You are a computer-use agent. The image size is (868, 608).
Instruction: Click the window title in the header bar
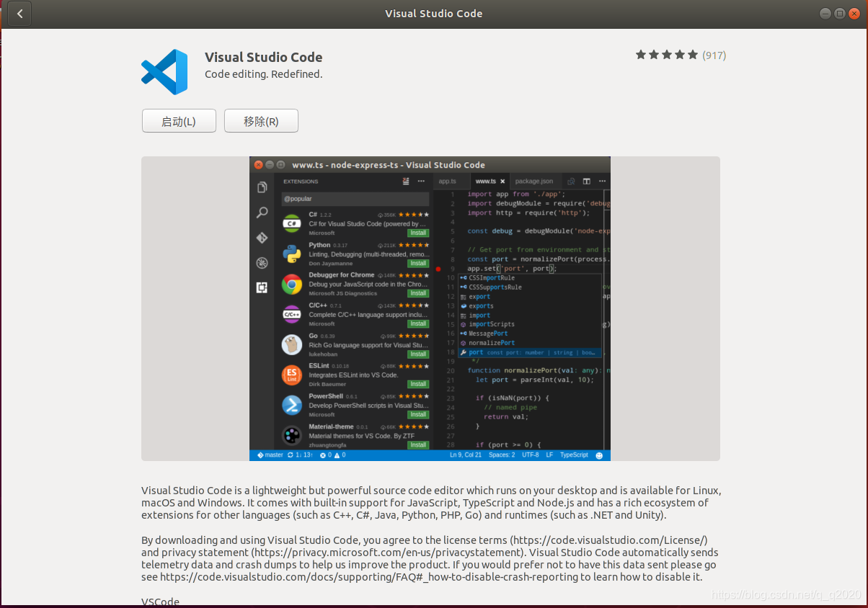(x=434, y=14)
